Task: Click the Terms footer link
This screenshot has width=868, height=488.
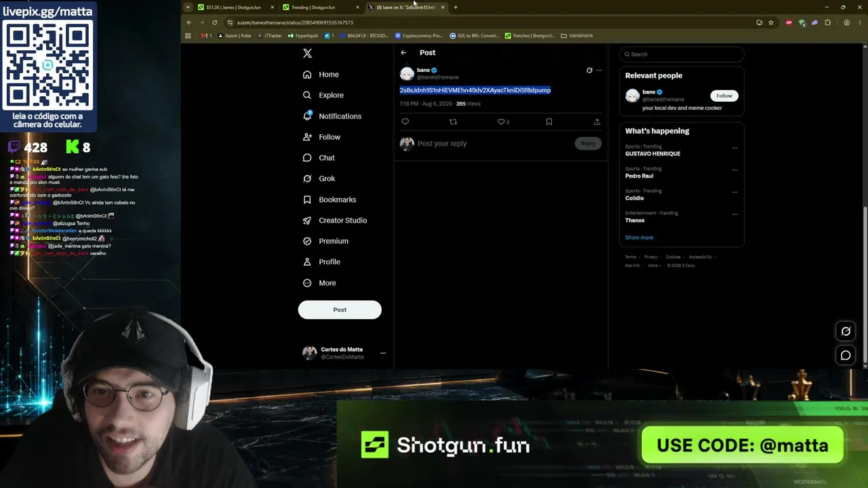Action: [x=631, y=258]
